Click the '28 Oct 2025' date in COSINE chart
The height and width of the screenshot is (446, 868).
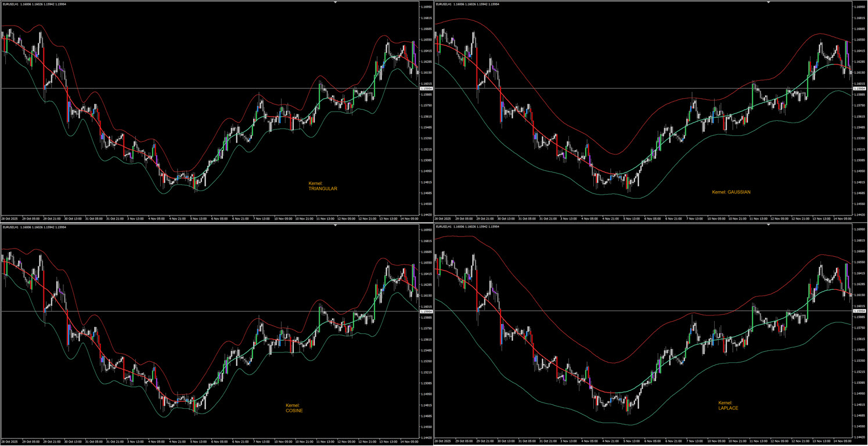[10, 442]
